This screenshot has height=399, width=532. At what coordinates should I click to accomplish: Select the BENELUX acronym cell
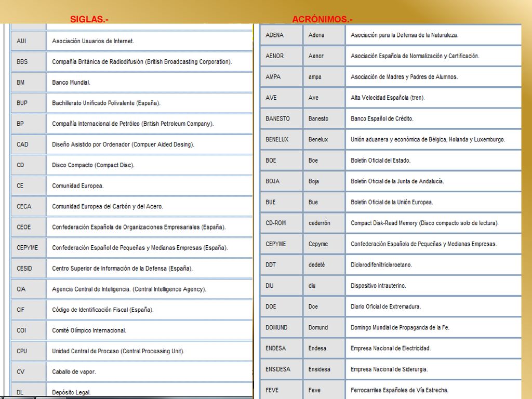coord(281,139)
